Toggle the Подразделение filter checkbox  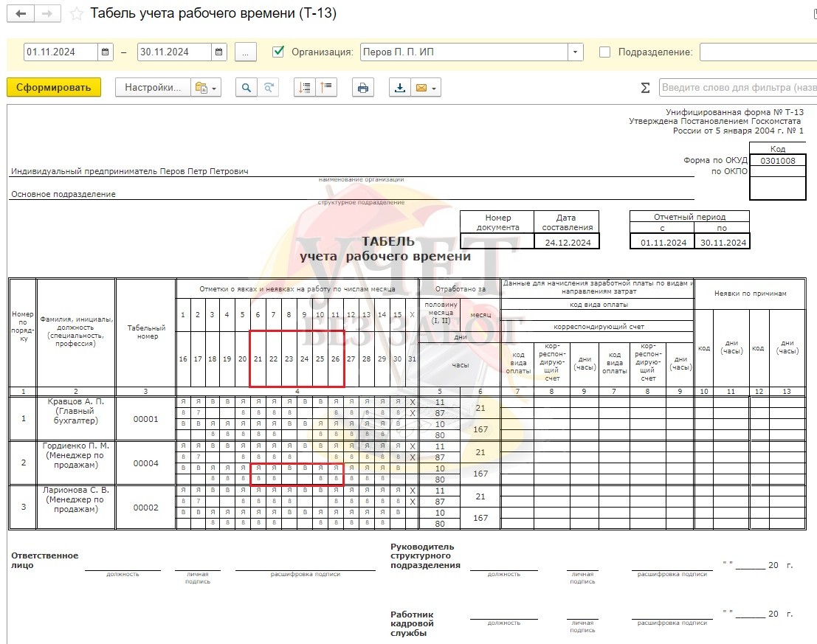[604, 52]
